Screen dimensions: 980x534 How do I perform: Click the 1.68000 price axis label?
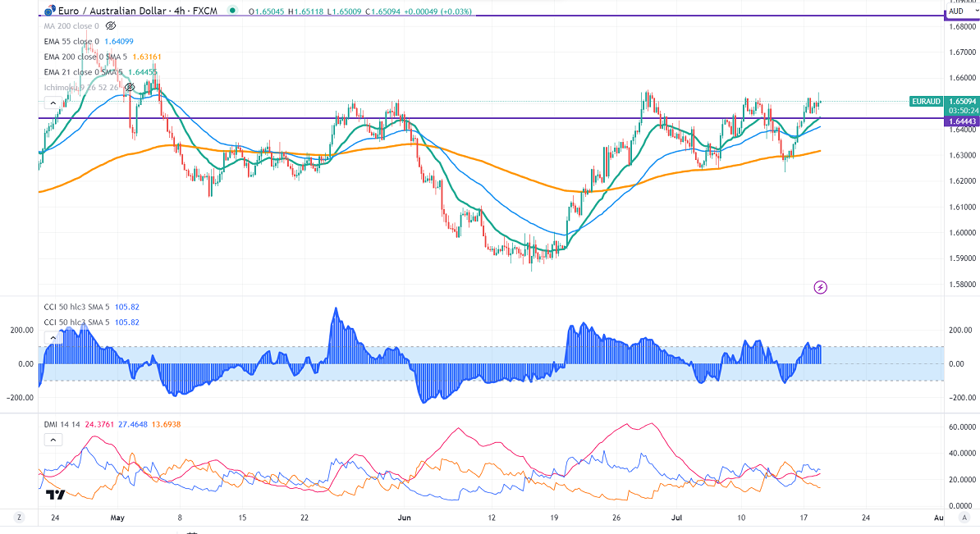(963, 27)
